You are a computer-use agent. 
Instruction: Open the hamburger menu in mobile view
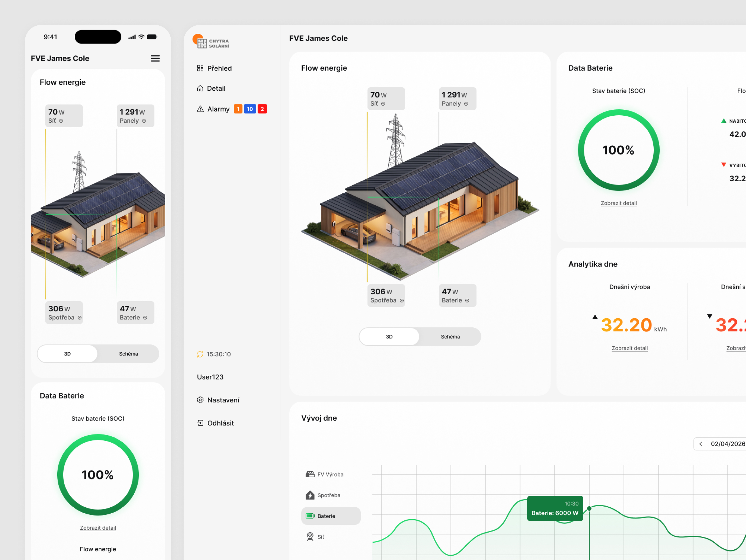[155, 58]
